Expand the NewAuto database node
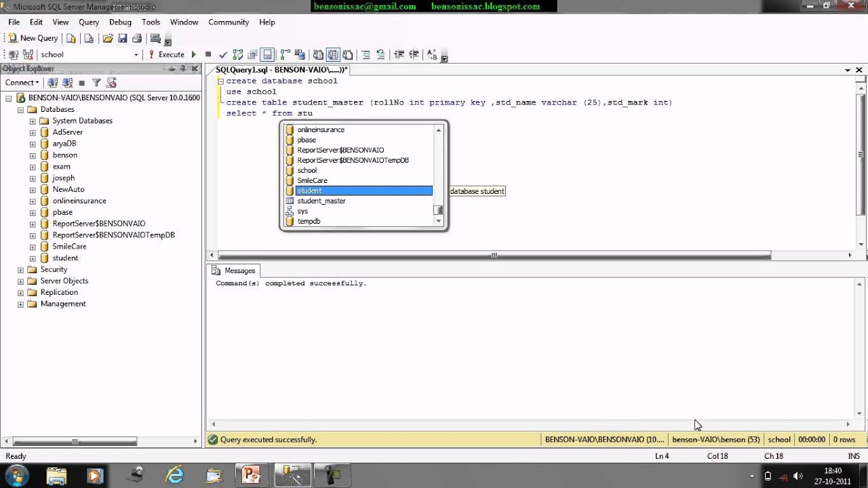Image resolution: width=868 pixels, height=488 pixels. [33, 189]
